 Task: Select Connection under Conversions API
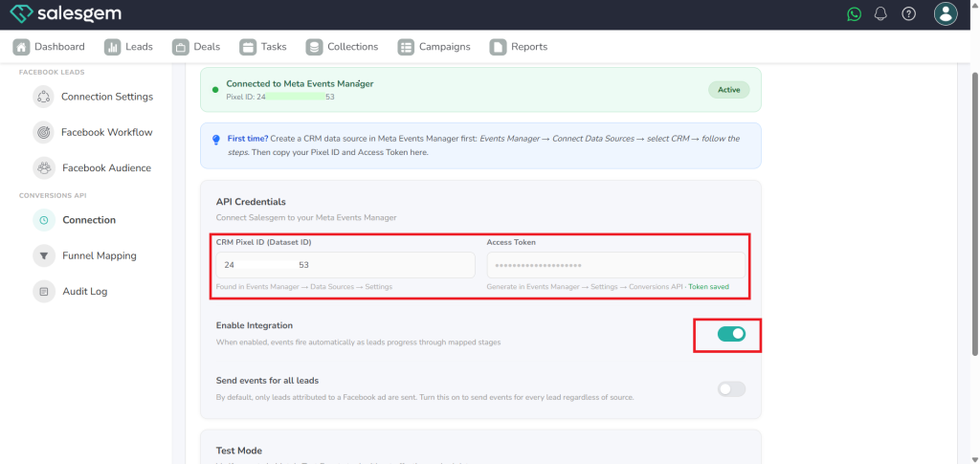point(89,220)
